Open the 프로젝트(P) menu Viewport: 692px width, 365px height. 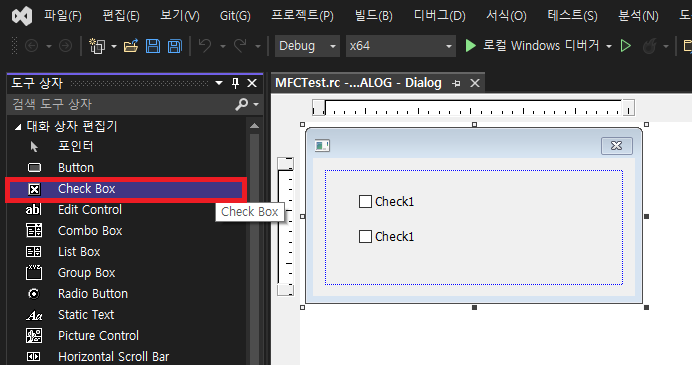pyautogui.click(x=302, y=16)
